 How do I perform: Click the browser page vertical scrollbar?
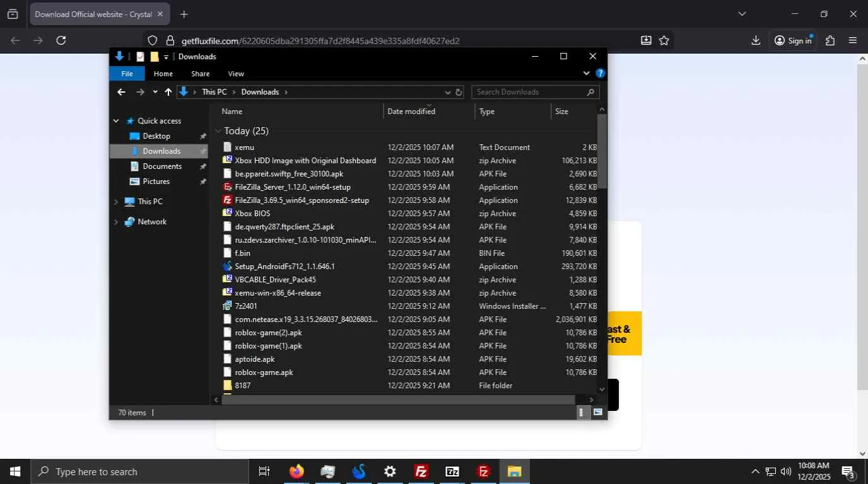pyautogui.click(x=862, y=226)
